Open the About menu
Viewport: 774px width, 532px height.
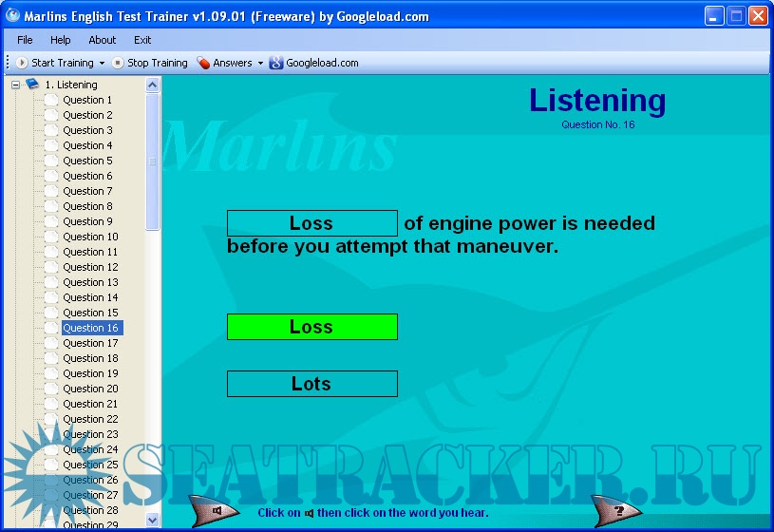(102, 40)
